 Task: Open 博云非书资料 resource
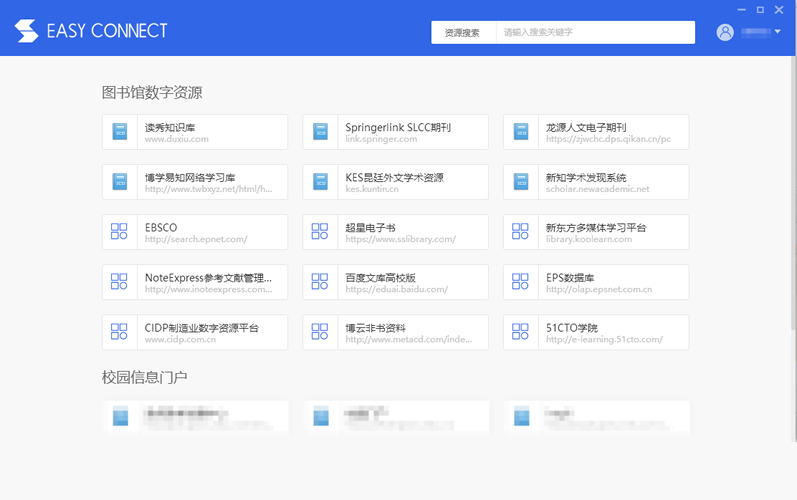point(395,332)
